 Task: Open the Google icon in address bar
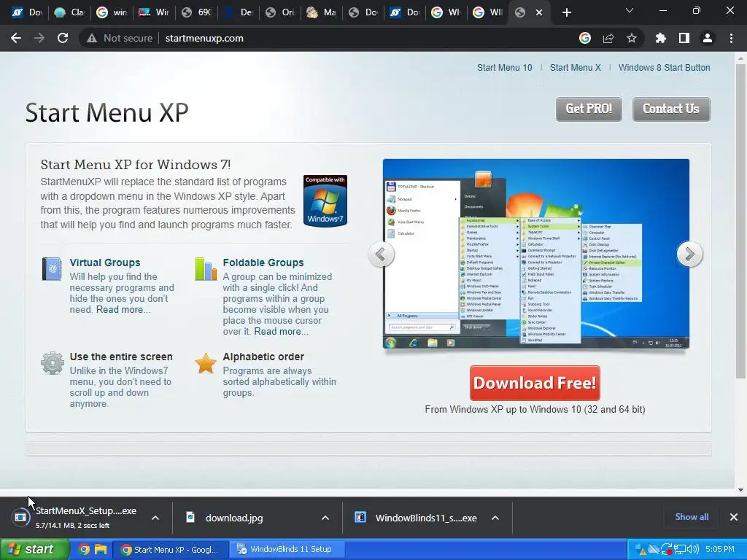point(585,38)
